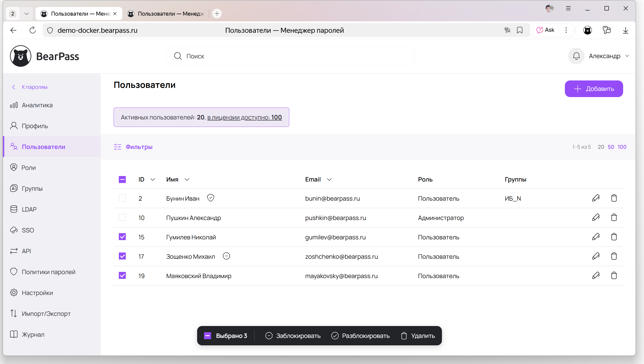Click the blocked icon beside Зощенко Михаил
Image resolution: width=644 pixels, height=364 pixels.
[226, 256]
